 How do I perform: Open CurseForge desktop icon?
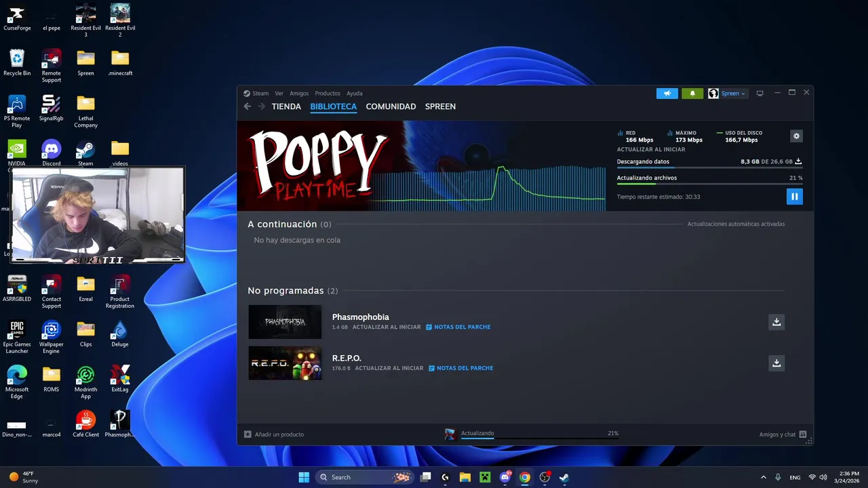click(x=17, y=18)
